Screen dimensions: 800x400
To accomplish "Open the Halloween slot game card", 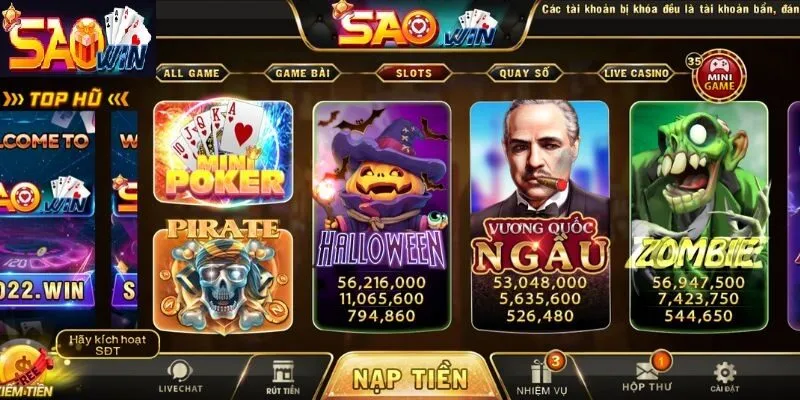I will pos(382,216).
